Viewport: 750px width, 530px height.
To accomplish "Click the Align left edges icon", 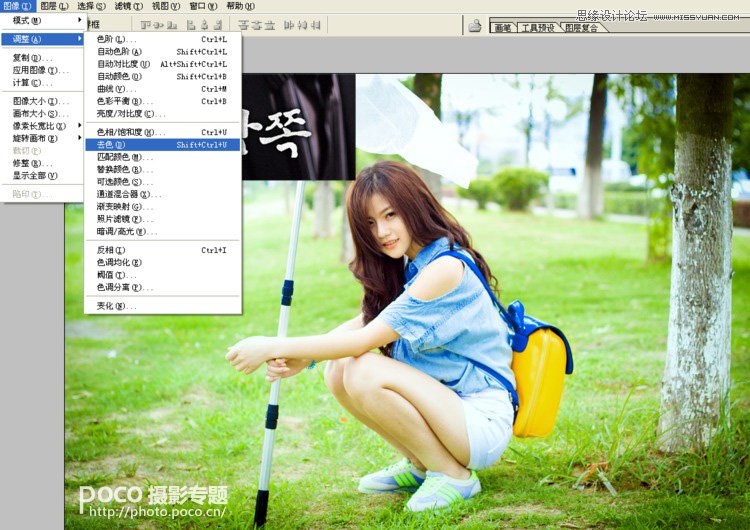I will tap(191, 25).
